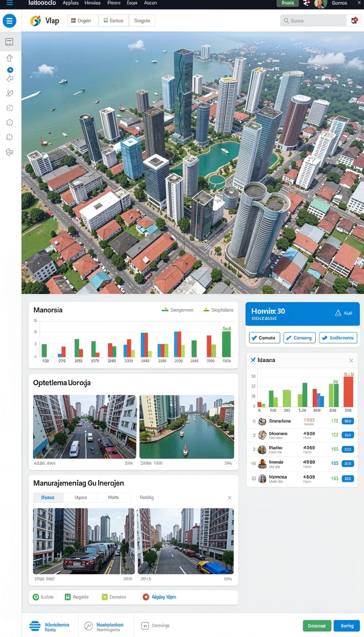Open the Vimnles menu
The height and width of the screenshot is (637, 364).
click(92, 3)
